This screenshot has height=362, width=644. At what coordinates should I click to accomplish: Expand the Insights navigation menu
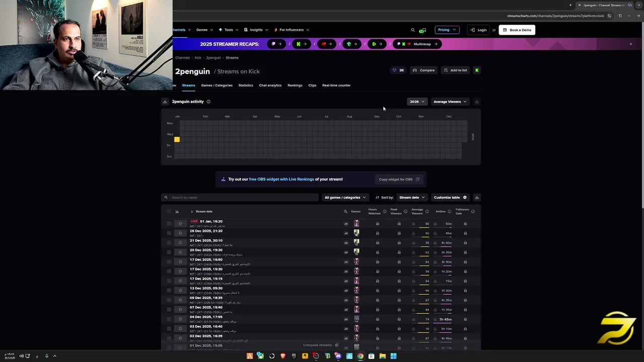point(256,30)
